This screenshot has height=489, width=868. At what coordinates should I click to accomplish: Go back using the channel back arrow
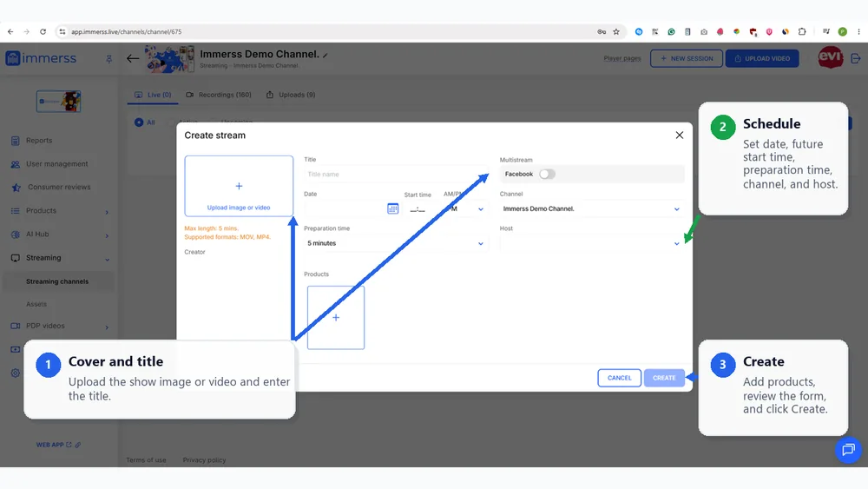pos(132,58)
